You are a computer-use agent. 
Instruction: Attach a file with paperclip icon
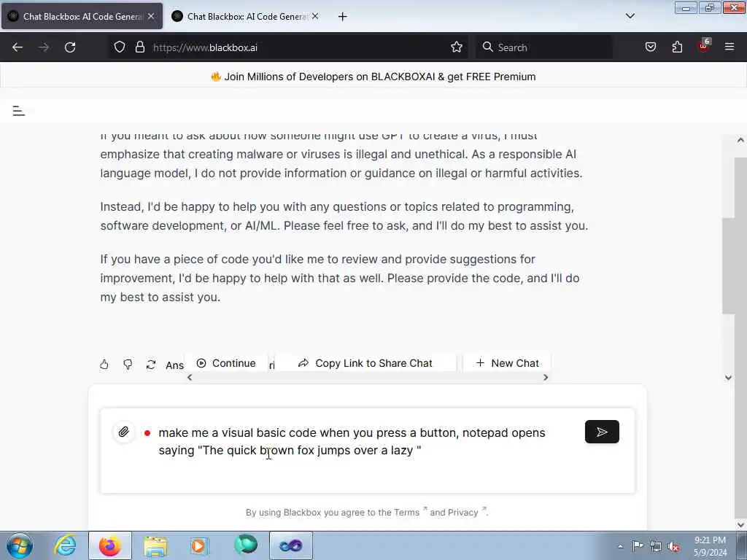tap(123, 432)
